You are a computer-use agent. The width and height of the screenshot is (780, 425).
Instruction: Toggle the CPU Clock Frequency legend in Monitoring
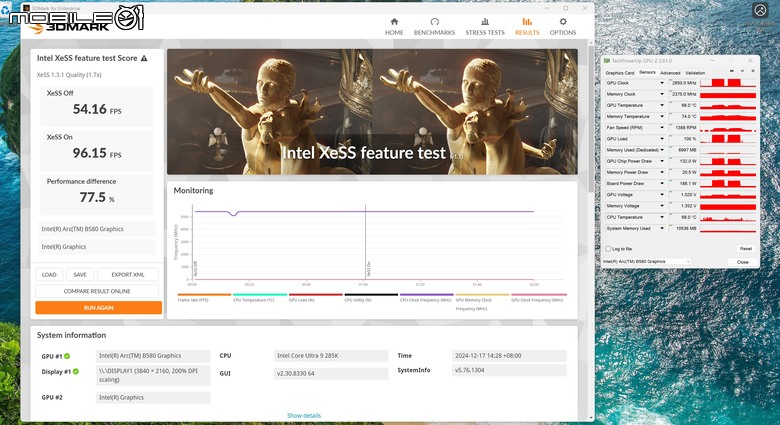(427, 298)
